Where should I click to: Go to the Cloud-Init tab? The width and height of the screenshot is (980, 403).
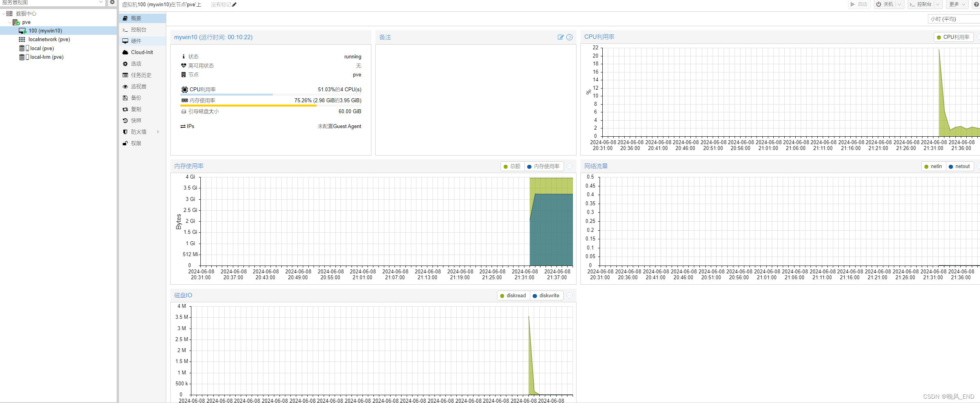[x=142, y=52]
